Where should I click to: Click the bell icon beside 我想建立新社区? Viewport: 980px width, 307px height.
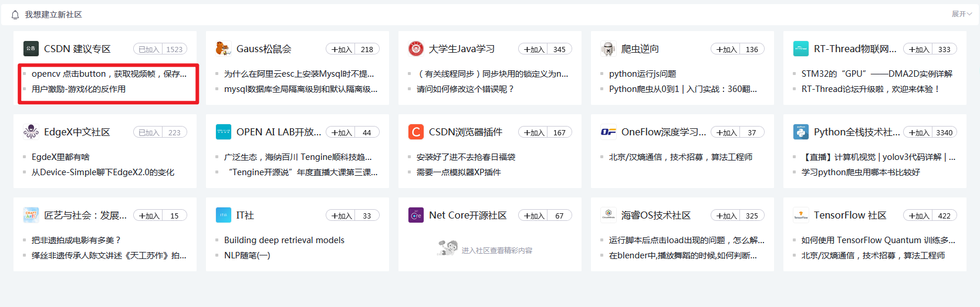(x=15, y=15)
